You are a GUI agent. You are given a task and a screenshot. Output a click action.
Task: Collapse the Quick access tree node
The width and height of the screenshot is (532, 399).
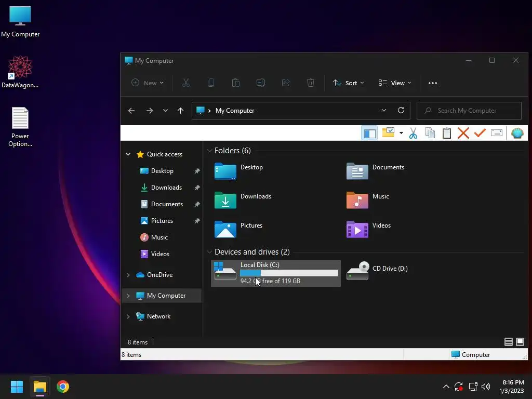[x=128, y=154]
